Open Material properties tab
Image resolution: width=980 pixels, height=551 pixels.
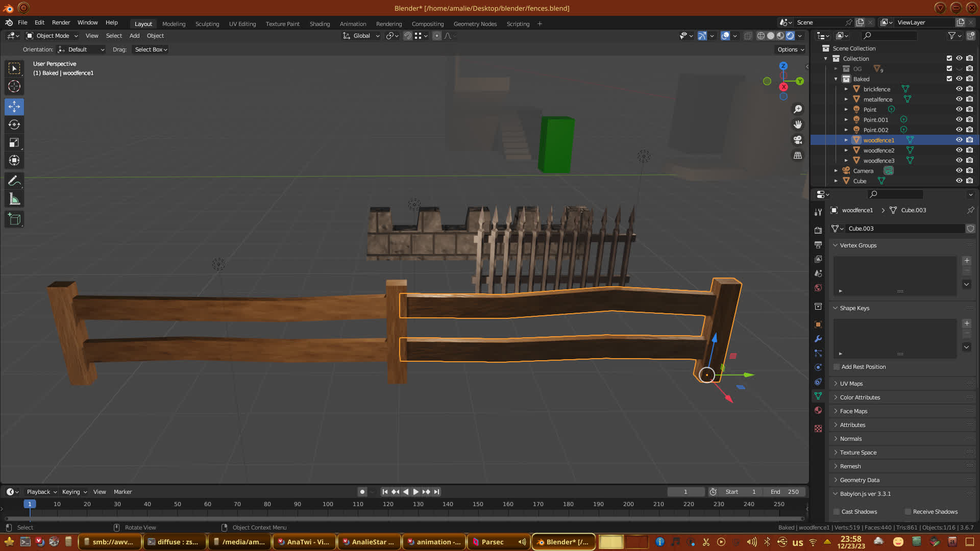point(818,410)
